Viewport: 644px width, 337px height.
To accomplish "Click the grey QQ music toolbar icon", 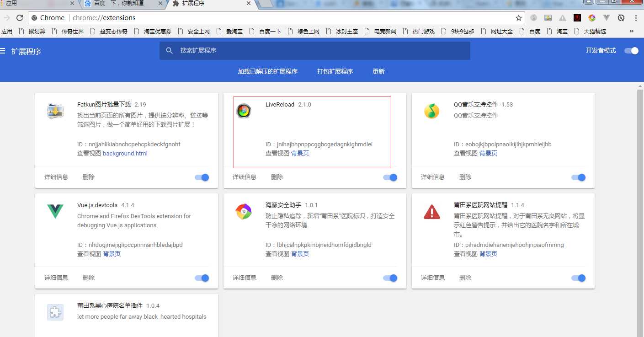I will [533, 18].
